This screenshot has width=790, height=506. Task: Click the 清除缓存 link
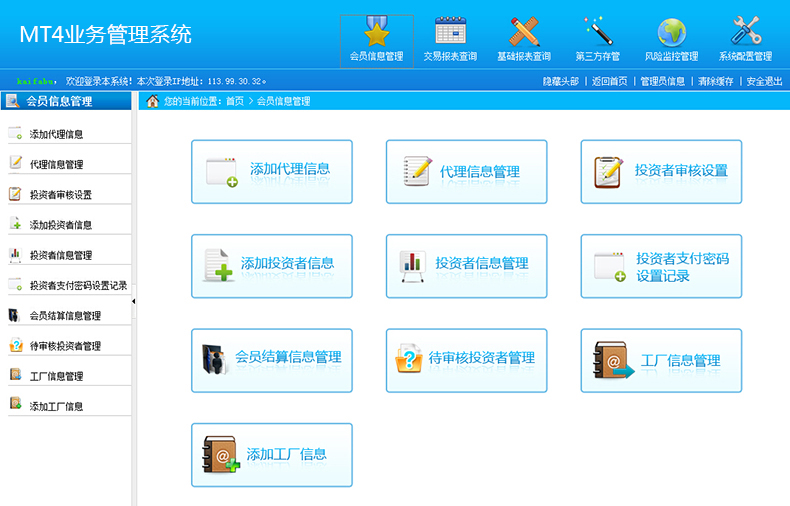click(715, 81)
